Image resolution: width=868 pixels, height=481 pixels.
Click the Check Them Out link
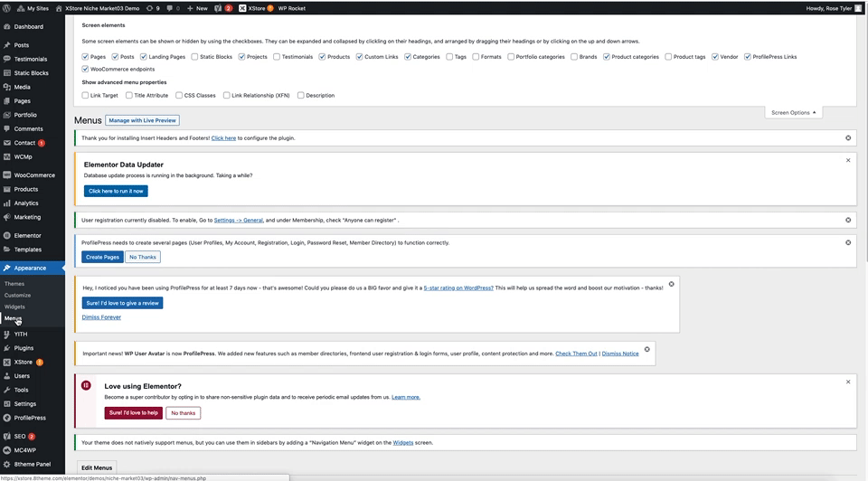pyautogui.click(x=576, y=354)
